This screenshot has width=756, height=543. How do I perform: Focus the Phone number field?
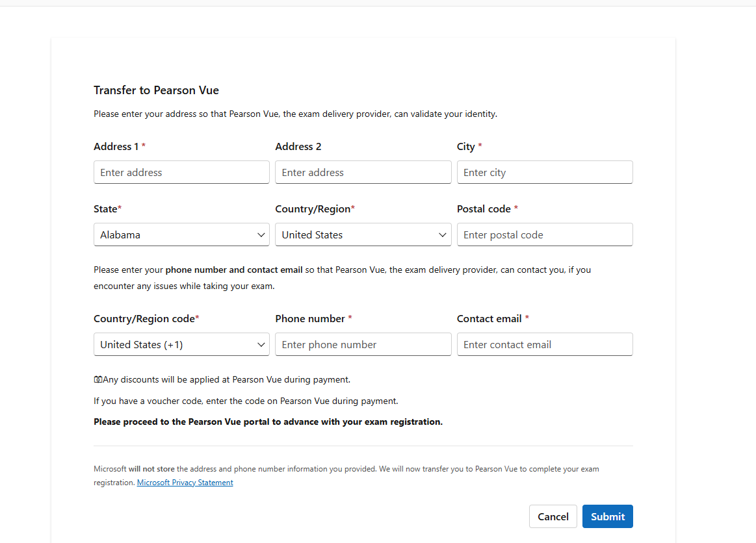click(363, 344)
